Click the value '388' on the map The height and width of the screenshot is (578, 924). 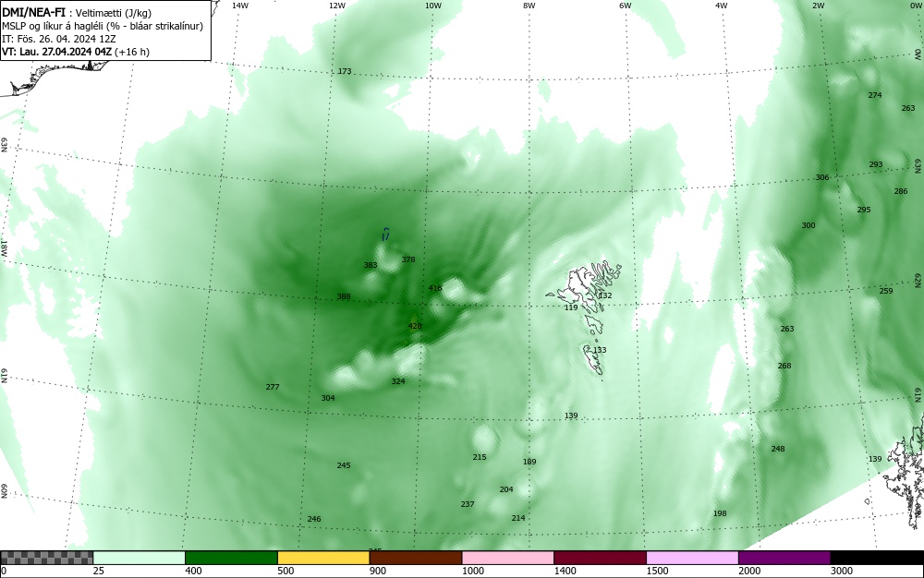pyautogui.click(x=344, y=296)
